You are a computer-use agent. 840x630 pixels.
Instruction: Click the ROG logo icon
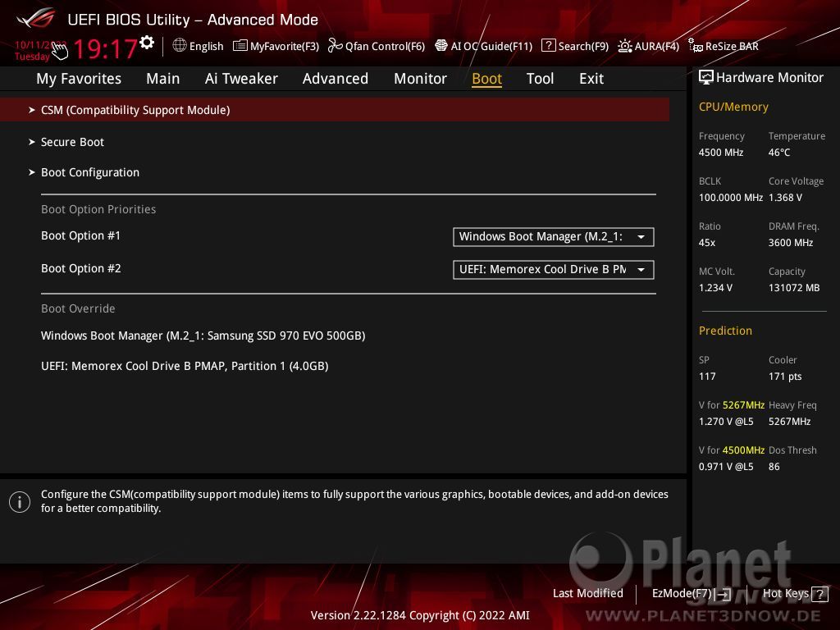pyautogui.click(x=36, y=18)
